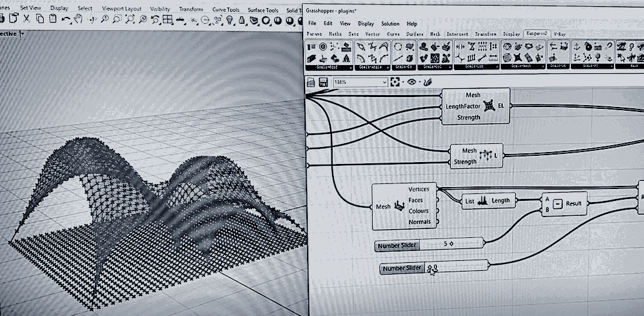Click the stamp icon in Goals-Col panel

point(425,46)
